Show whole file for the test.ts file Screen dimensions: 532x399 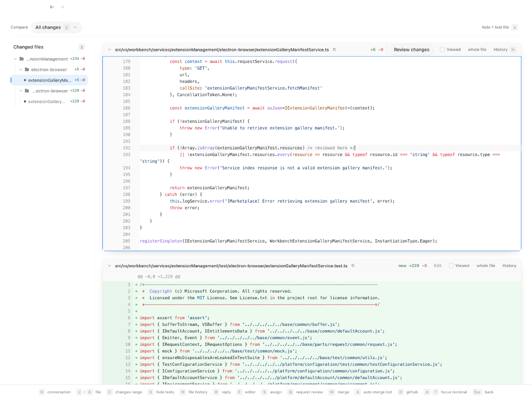click(486, 266)
